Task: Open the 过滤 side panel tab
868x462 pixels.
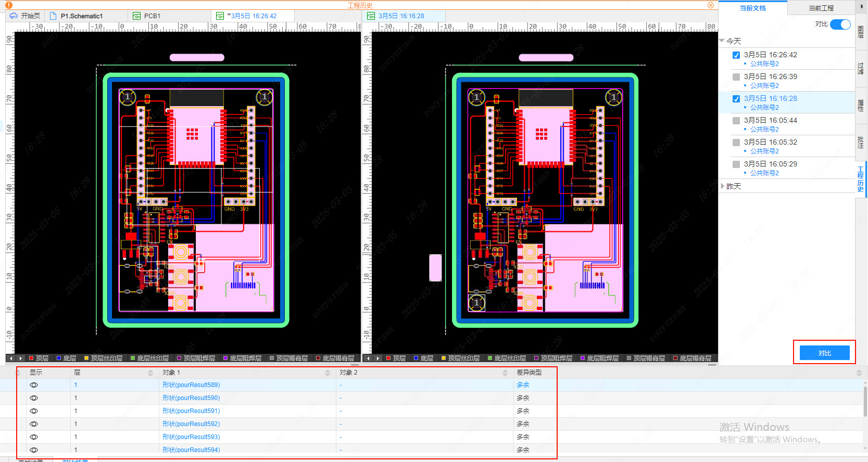Action: (860, 68)
